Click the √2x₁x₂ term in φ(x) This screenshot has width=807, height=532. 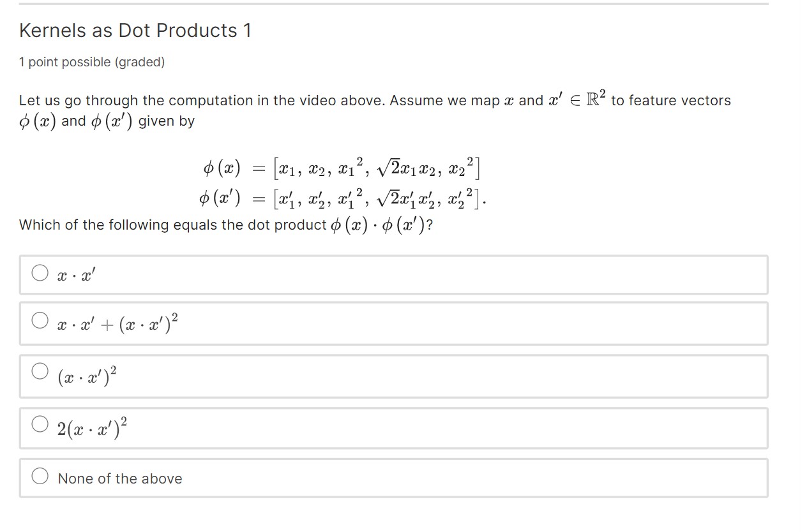(x=402, y=166)
